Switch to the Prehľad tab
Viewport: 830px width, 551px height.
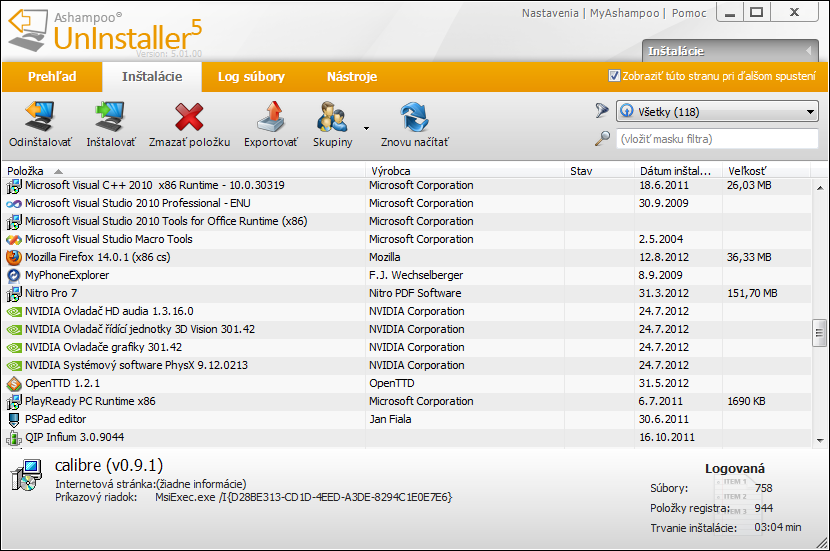tap(52, 77)
